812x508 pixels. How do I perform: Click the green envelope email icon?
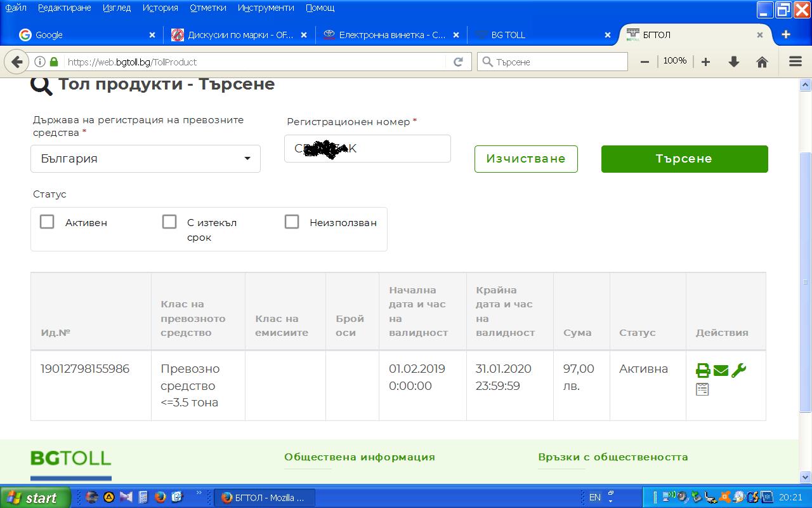click(721, 371)
